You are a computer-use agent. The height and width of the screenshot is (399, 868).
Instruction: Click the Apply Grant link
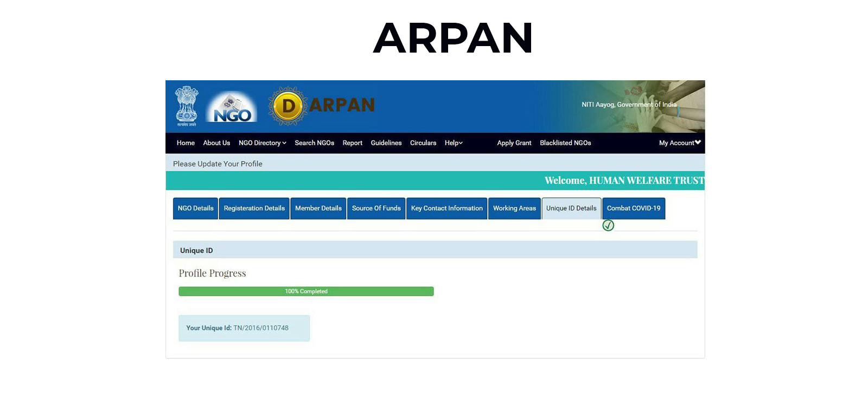tap(514, 143)
